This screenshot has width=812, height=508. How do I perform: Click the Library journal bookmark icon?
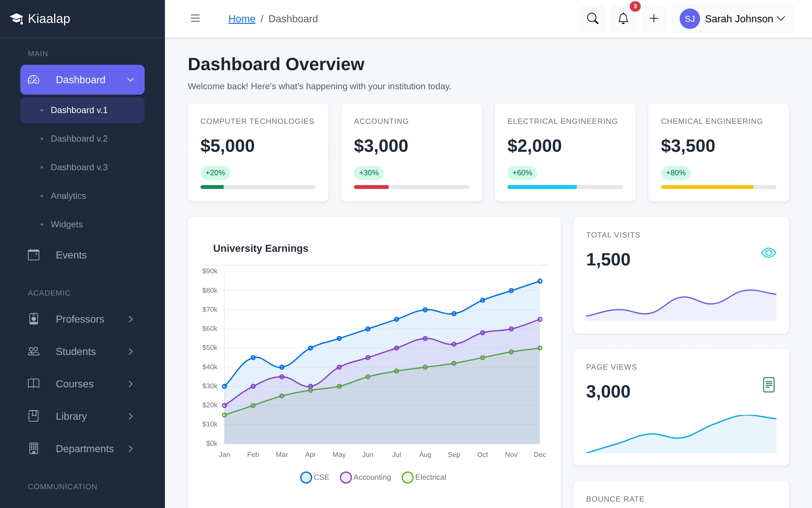point(34,416)
